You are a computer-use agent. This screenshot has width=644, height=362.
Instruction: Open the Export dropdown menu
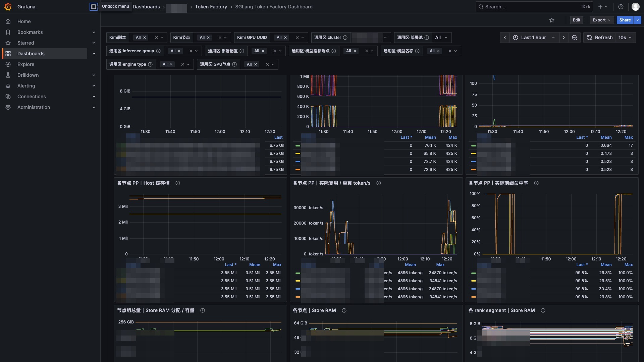tap(602, 20)
